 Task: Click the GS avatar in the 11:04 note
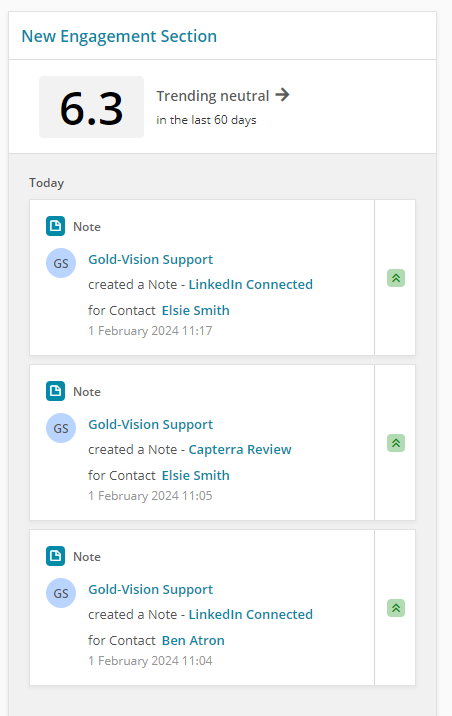61,593
